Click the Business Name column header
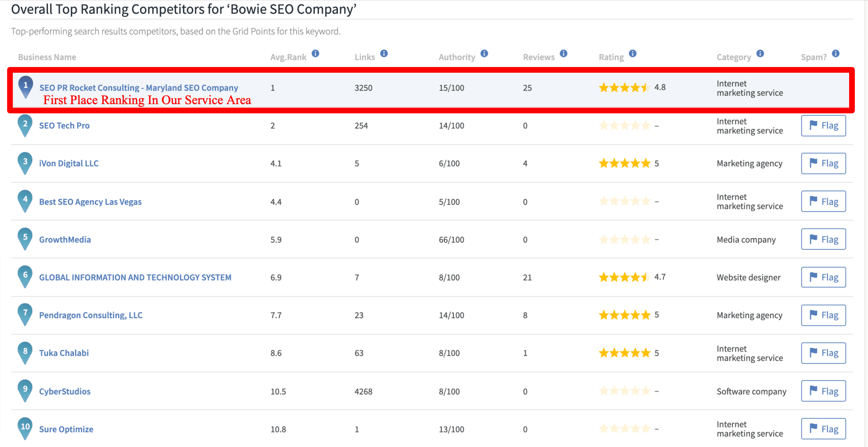 (x=47, y=57)
